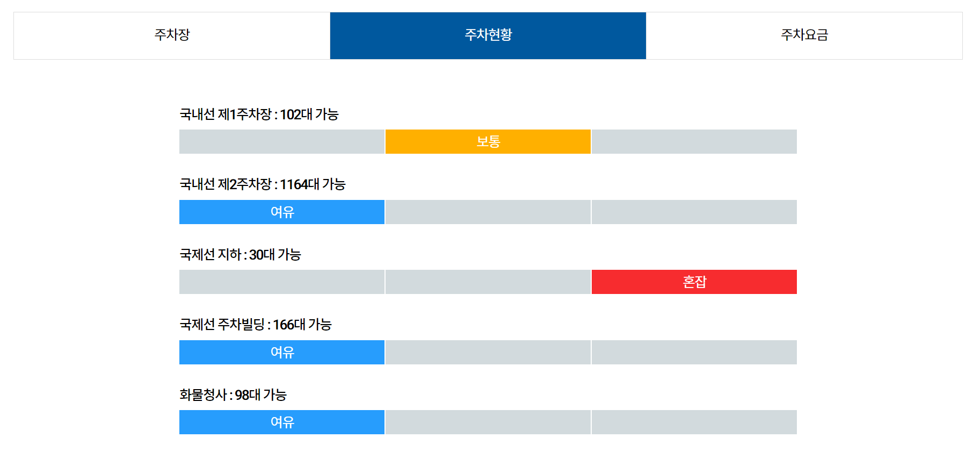980x452 pixels.
Task: Click the empty left segment of 제1주차장 bar
Action: [x=281, y=141]
